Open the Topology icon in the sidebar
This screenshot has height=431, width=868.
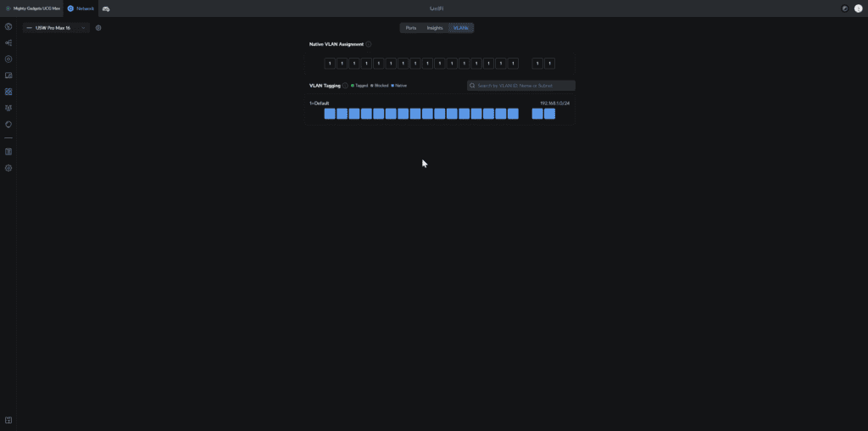click(8, 42)
